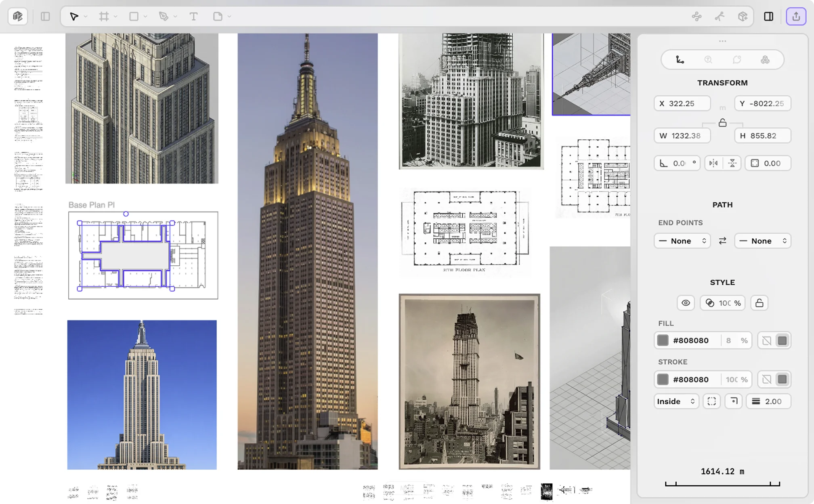The width and height of the screenshot is (814, 504).
Task: Open the first End Points None dropdown
Action: click(682, 241)
